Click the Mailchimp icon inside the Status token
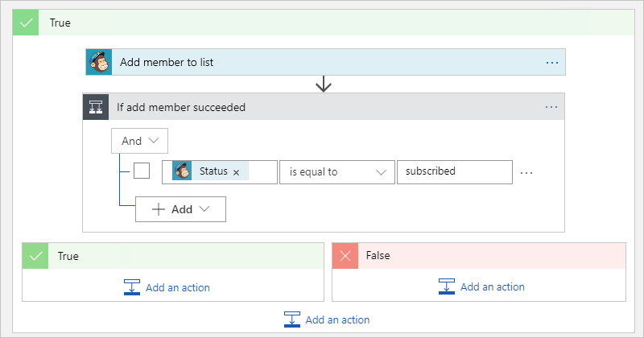 (x=182, y=171)
